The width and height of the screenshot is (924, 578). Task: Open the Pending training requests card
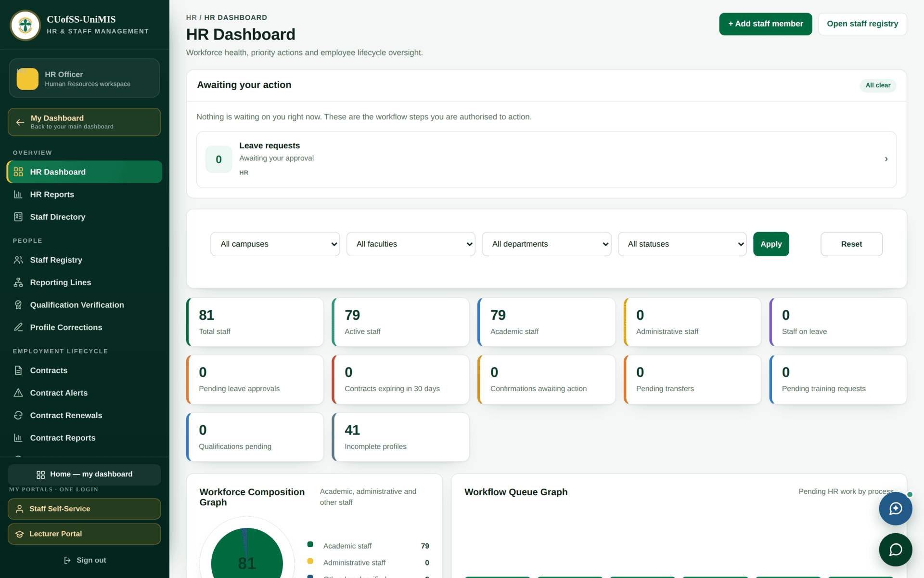pyautogui.click(x=838, y=380)
